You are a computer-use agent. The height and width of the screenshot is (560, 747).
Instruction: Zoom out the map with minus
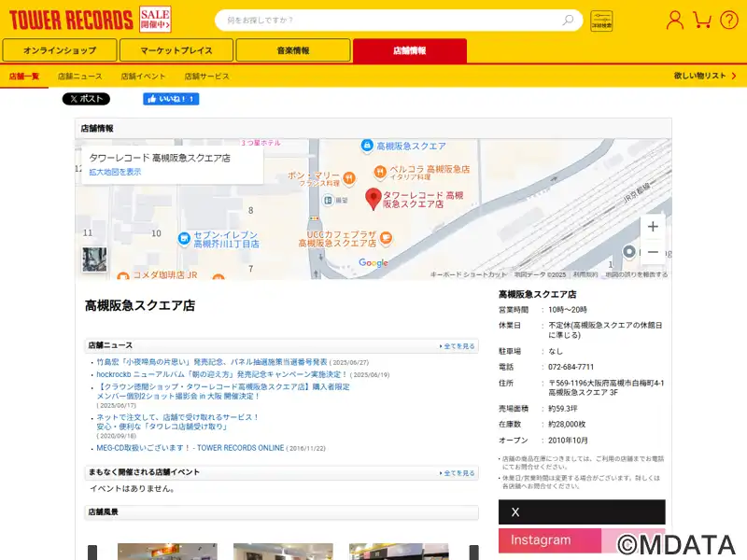653,252
